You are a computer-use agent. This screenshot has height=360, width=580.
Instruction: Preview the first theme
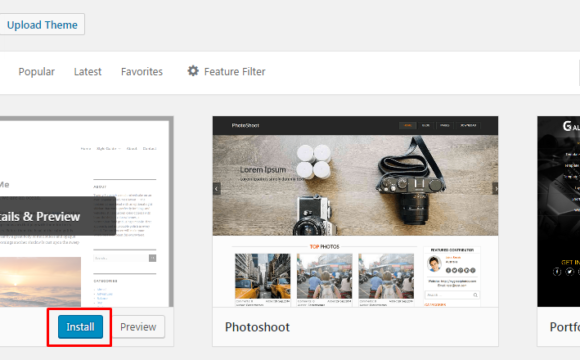138,327
